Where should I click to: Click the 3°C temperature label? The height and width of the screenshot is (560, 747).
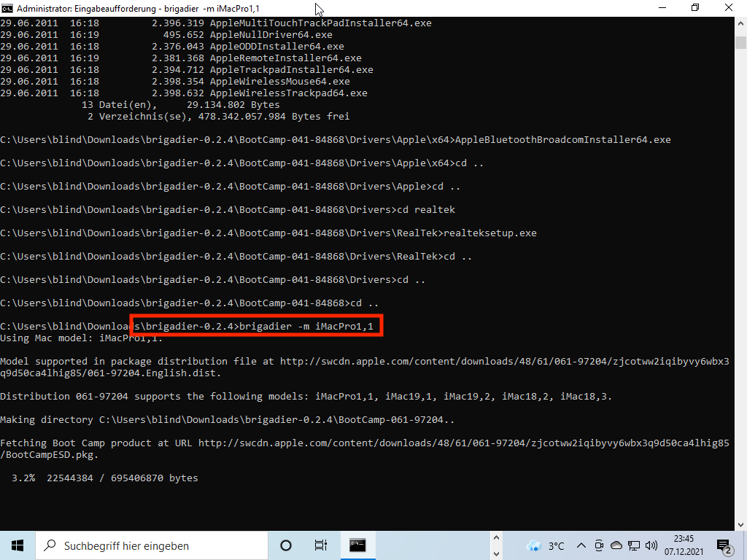[556, 545]
